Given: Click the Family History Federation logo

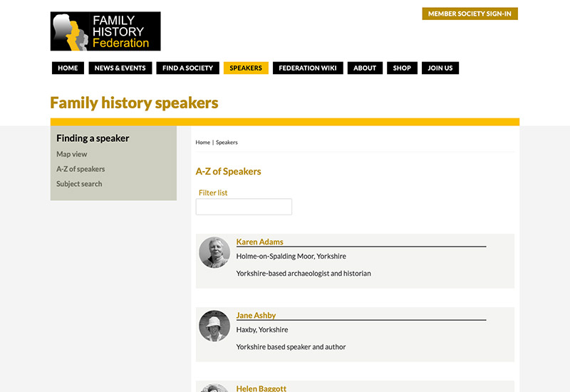Looking at the screenshot, I should point(105,31).
